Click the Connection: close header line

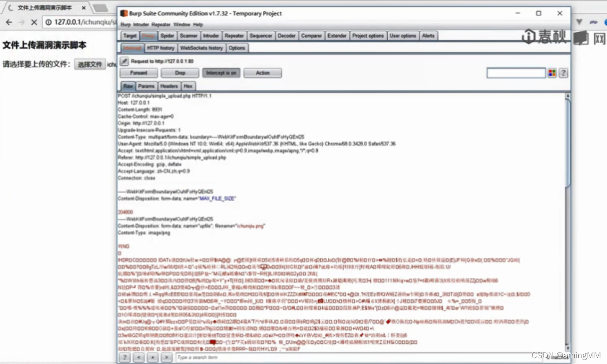[137, 178]
